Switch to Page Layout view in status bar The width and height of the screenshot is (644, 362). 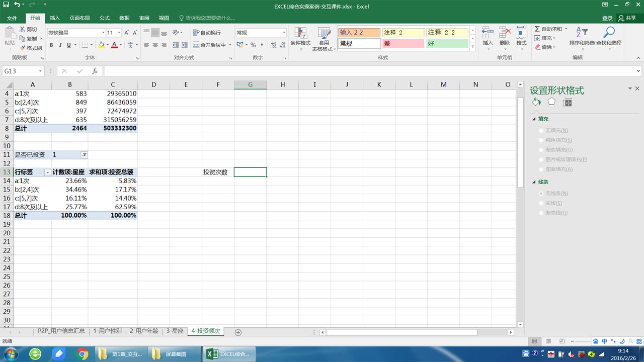click(549, 341)
